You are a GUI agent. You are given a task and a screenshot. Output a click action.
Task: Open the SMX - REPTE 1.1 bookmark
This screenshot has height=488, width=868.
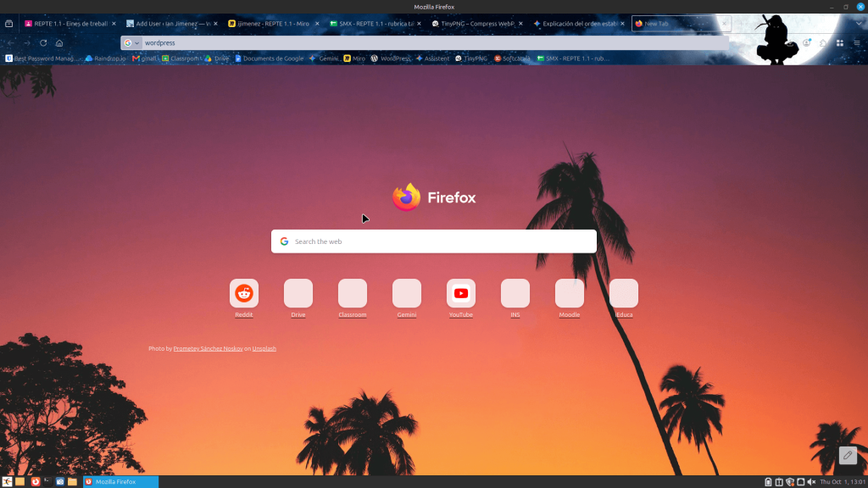tap(573, 58)
